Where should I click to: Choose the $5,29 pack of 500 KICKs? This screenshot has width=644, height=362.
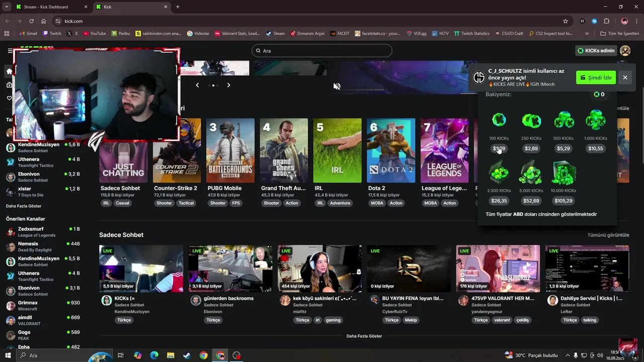tap(563, 148)
